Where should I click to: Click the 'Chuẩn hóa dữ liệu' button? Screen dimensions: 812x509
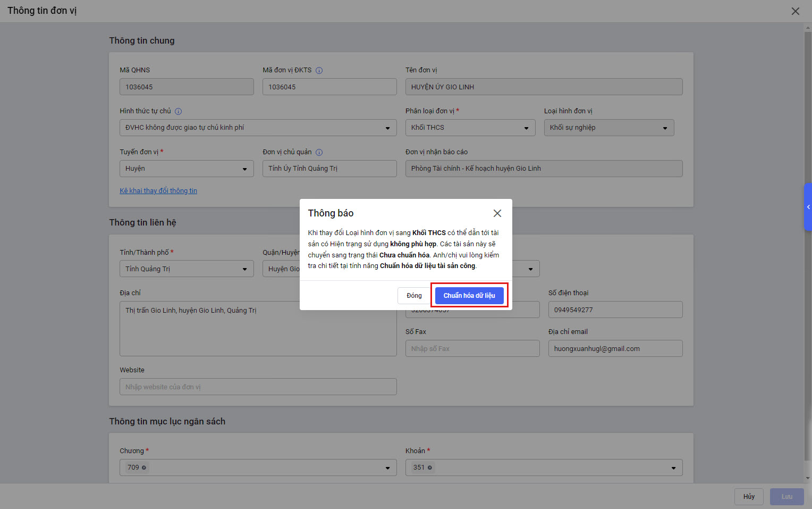pyautogui.click(x=469, y=296)
